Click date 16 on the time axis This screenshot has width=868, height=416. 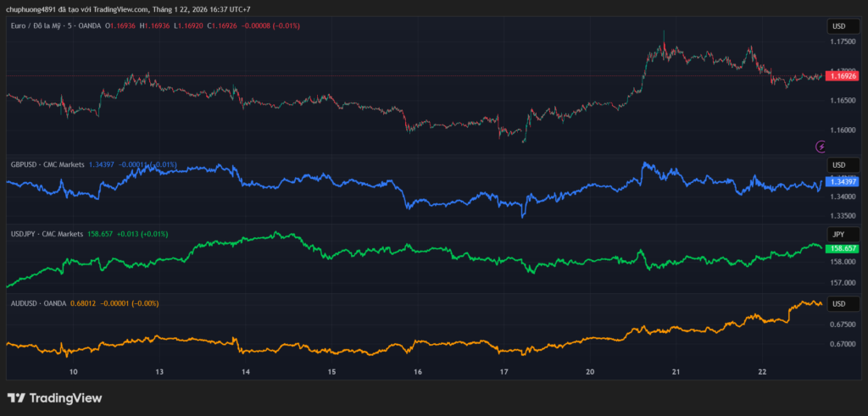(418, 372)
